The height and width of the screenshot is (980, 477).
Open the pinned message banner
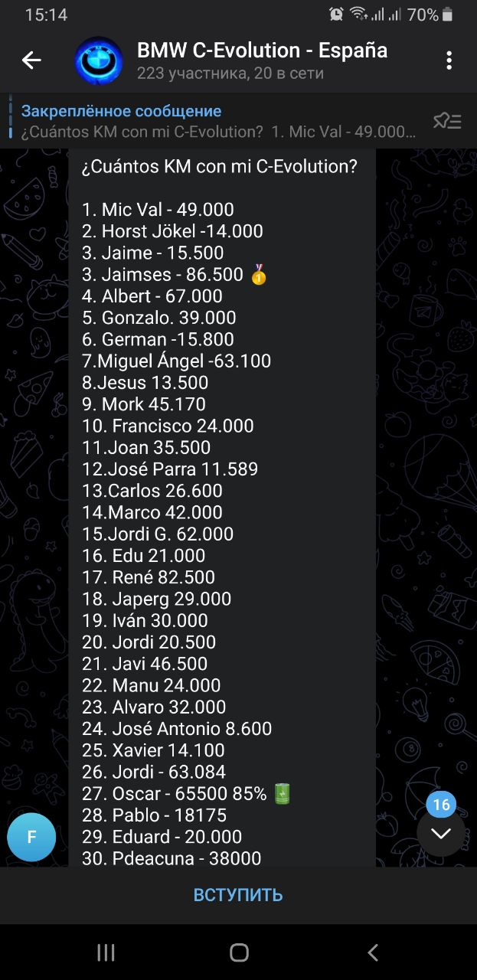coord(218,121)
